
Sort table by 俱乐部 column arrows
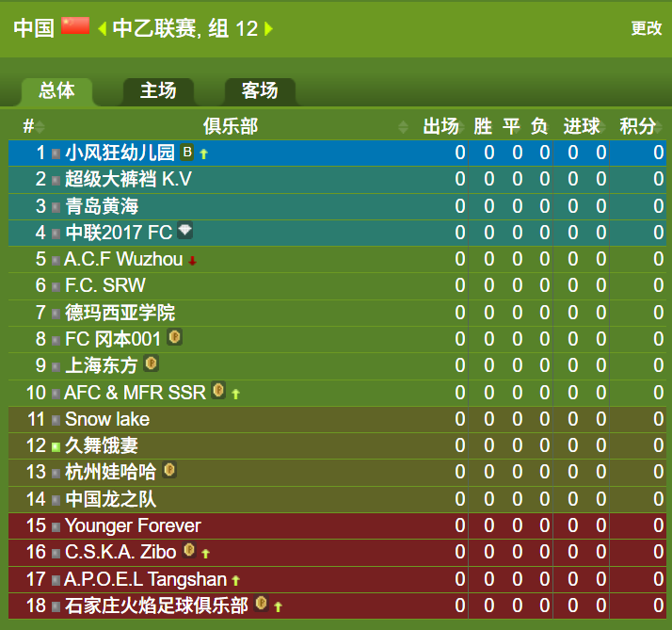pyautogui.click(x=403, y=127)
